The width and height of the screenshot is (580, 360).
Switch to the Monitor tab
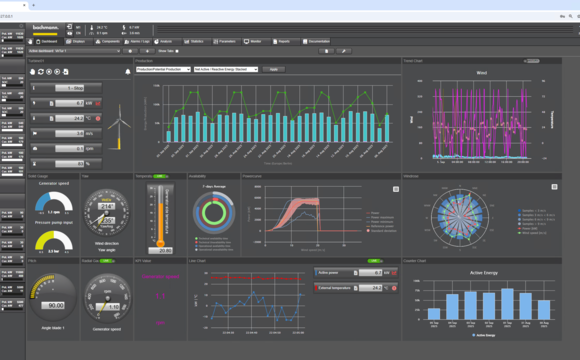[256, 41]
